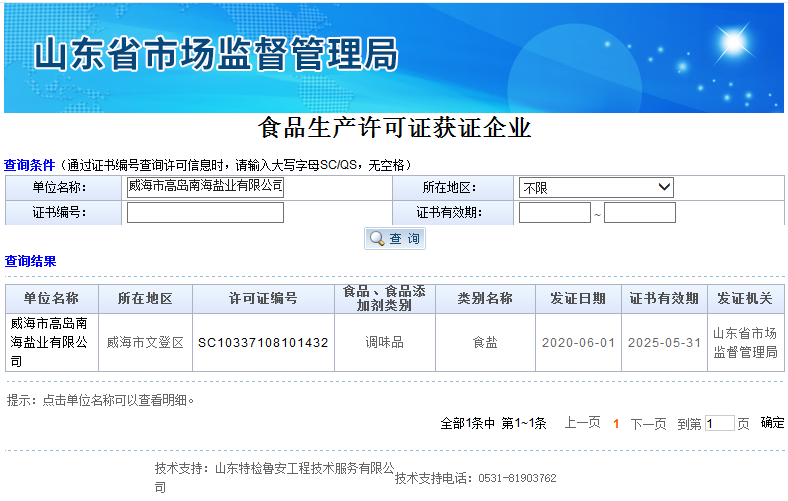Image resolution: width=788 pixels, height=501 pixels.
Task: Select page number 1 in pagination
Action: click(x=616, y=423)
